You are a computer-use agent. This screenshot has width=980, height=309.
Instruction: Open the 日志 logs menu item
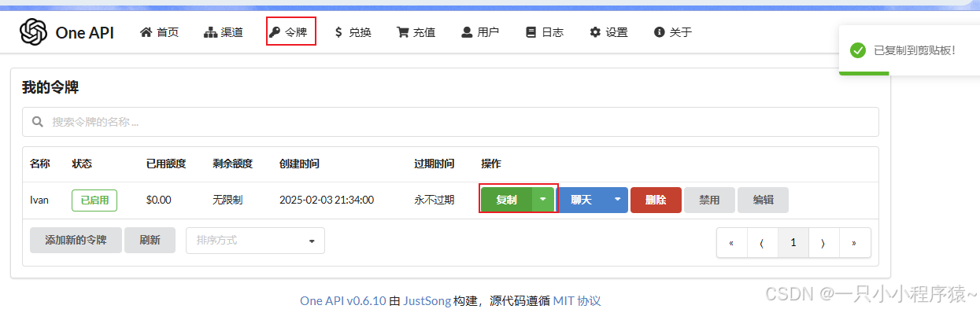[x=545, y=32]
